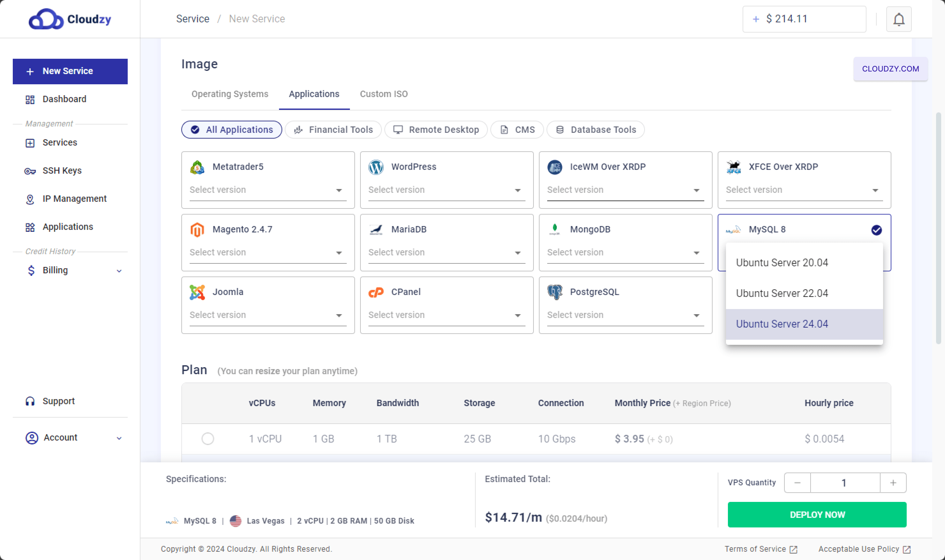Open Joomla version dropdown
This screenshot has width=945, height=560.
point(268,315)
